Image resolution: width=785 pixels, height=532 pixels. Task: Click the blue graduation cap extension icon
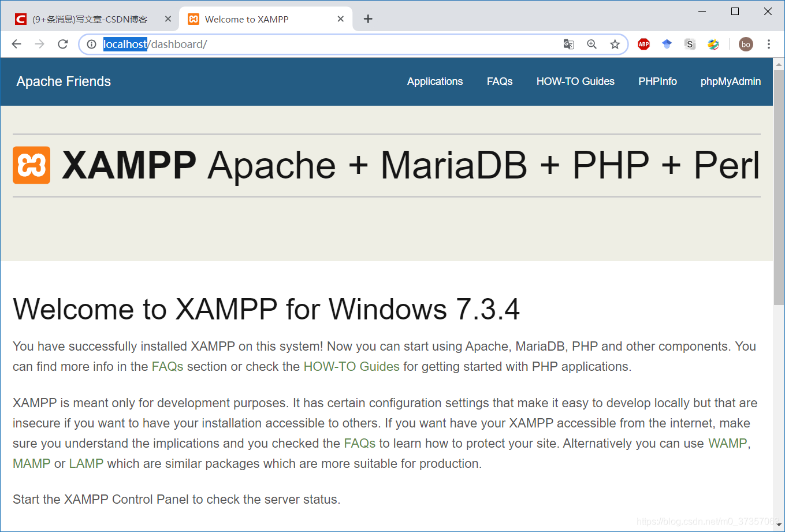(667, 44)
